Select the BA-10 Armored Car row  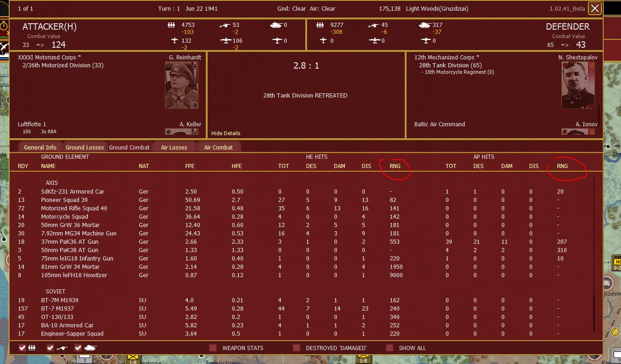pos(301,325)
